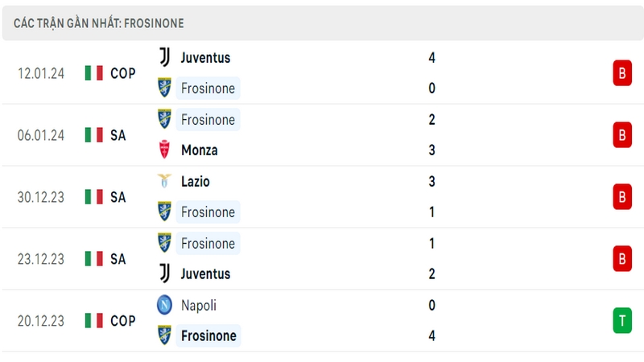Click the green T badge for Napoli match
The height and width of the screenshot is (362, 644).
click(x=622, y=320)
